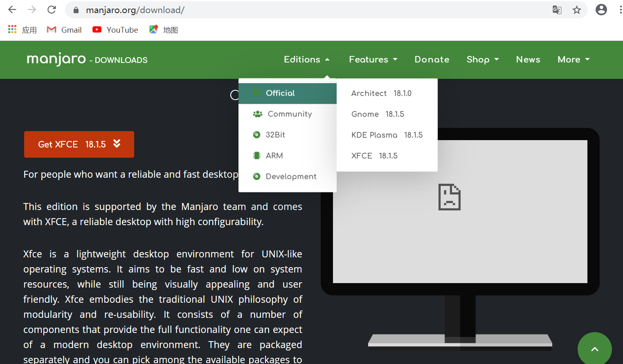Choose Architect 18.1.0 edition
This screenshot has height=364, width=623.
(x=387, y=93)
